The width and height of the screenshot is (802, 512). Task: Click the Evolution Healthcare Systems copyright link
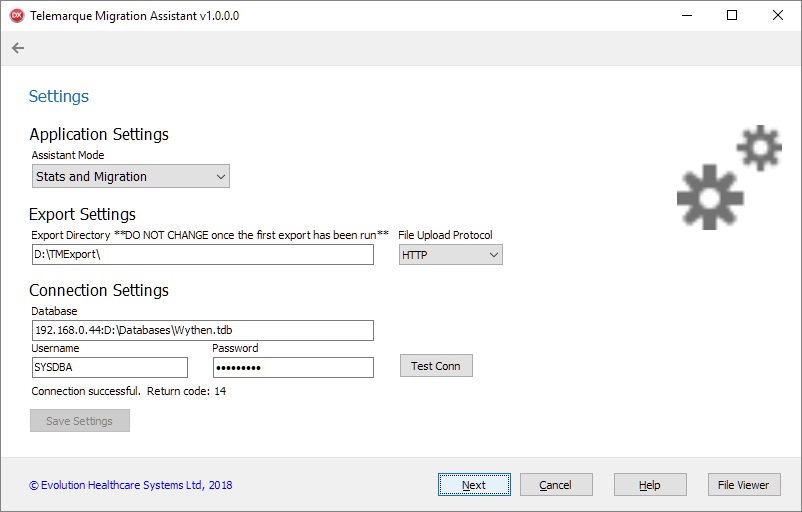(x=131, y=485)
